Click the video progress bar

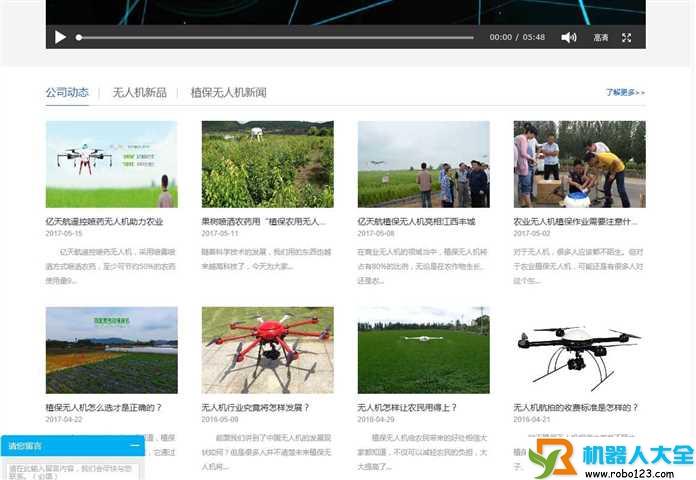pyautogui.click(x=275, y=38)
